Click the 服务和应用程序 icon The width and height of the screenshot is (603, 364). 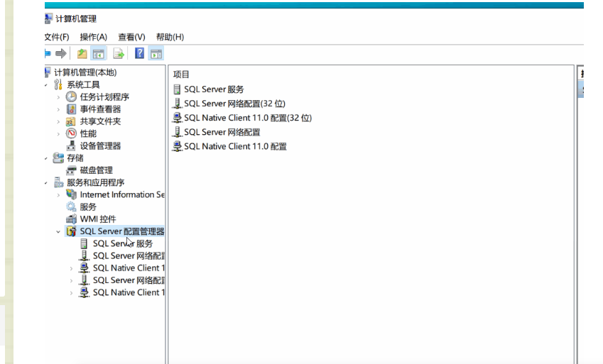(58, 182)
